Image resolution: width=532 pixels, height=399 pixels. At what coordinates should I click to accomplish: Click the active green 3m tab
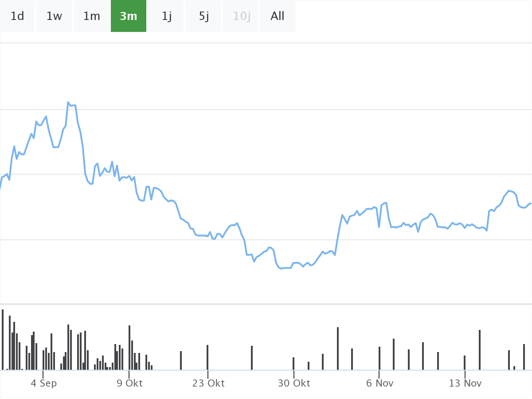pos(129,16)
